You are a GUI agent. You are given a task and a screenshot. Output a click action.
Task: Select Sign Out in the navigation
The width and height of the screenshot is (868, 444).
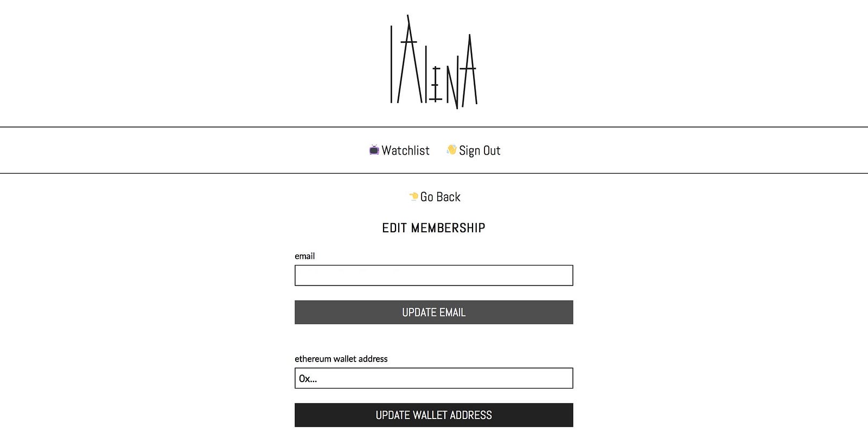pos(480,151)
